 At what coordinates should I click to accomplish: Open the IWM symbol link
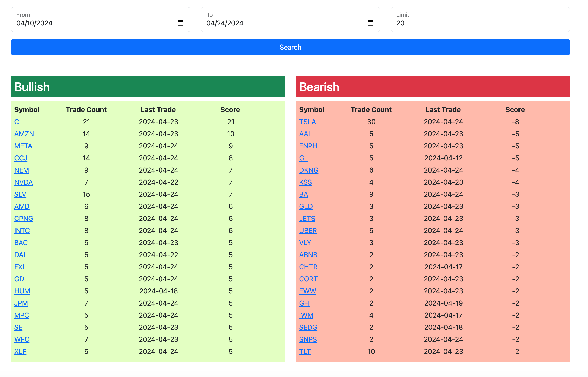(306, 315)
